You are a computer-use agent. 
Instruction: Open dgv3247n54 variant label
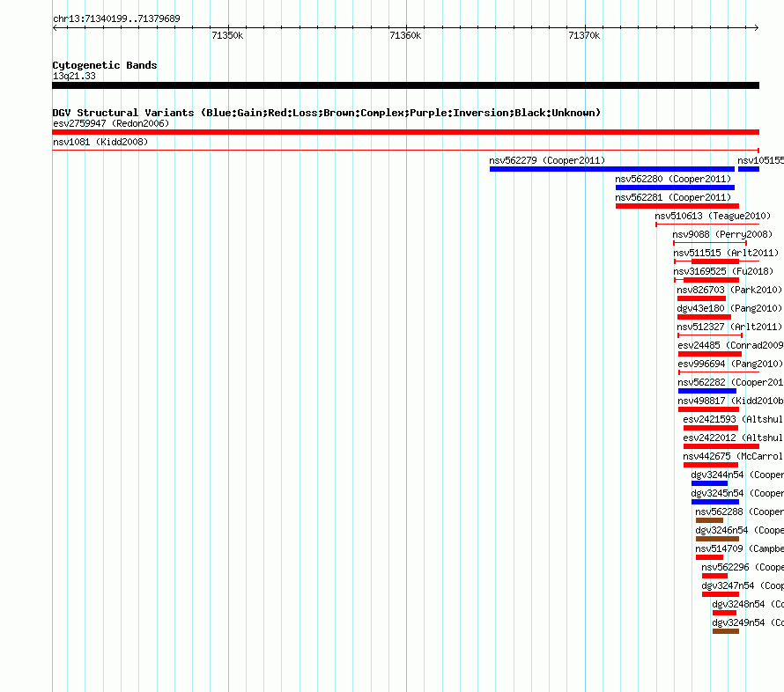click(x=743, y=585)
